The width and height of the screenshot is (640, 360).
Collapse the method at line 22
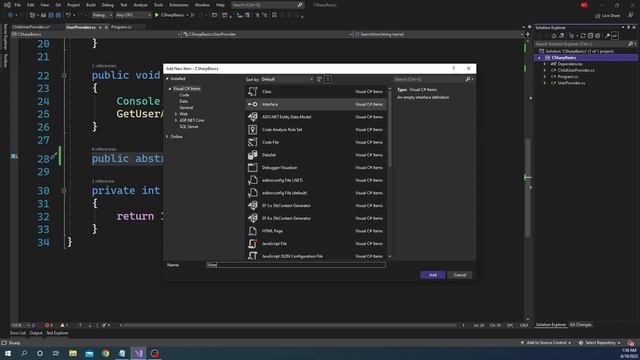tap(64, 76)
